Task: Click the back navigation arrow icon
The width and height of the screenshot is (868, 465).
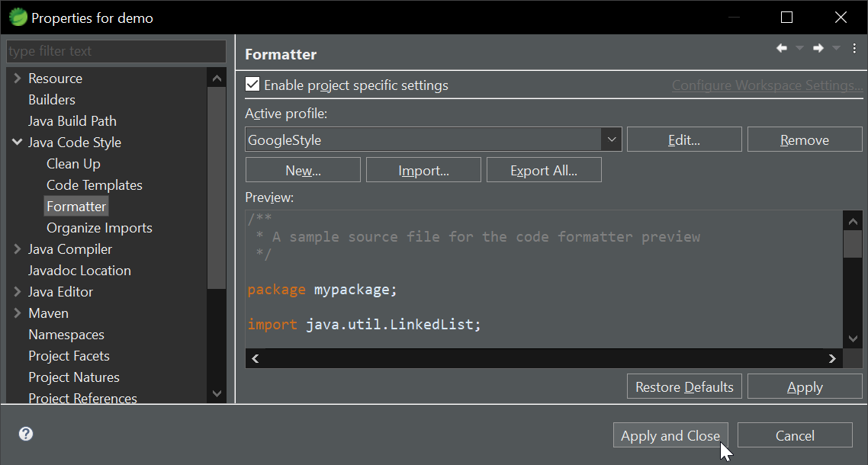Action: click(x=782, y=48)
